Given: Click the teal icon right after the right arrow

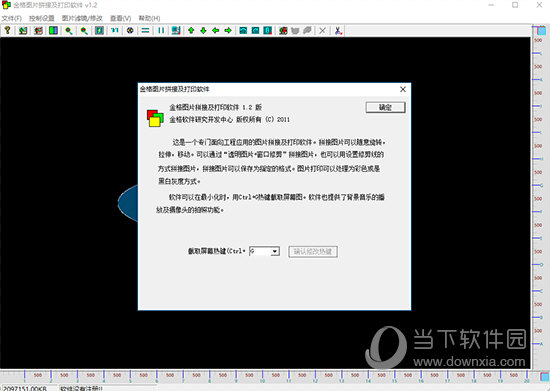Looking at the screenshot, I should coord(243,31).
